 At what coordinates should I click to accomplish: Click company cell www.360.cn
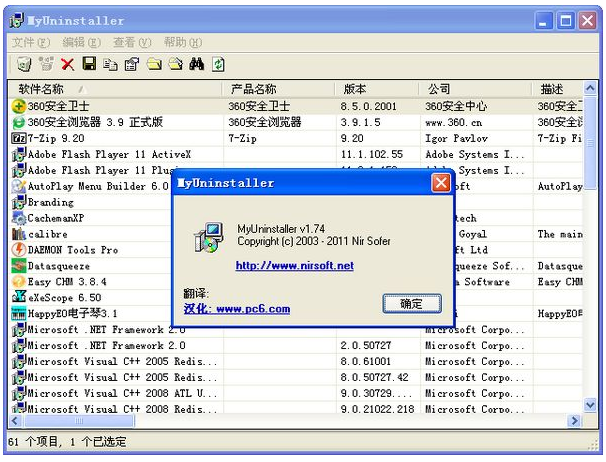point(454,122)
